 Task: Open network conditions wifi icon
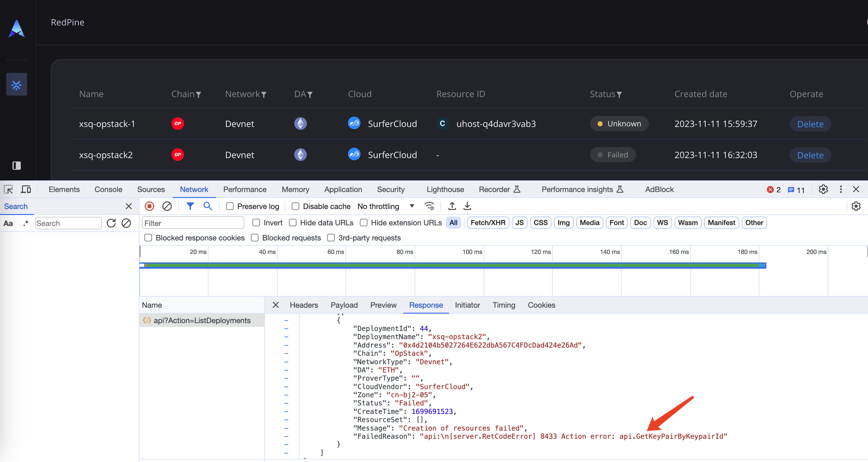[429, 206]
